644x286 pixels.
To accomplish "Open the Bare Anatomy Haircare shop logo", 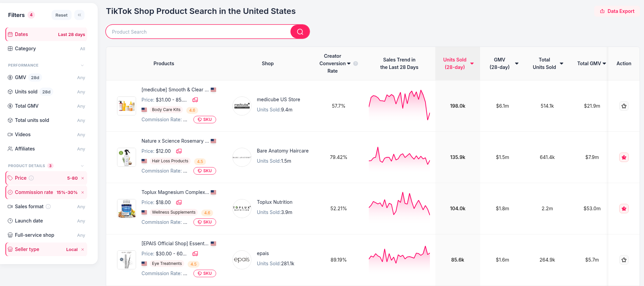I will coord(242,157).
